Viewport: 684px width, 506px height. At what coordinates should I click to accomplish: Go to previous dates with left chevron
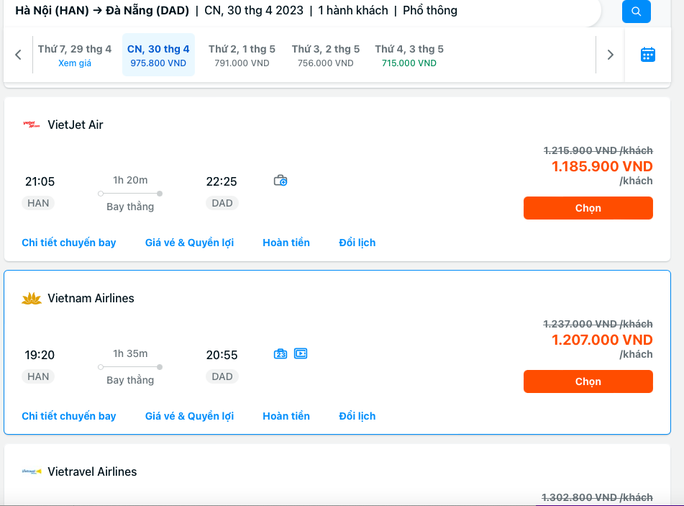[18, 55]
